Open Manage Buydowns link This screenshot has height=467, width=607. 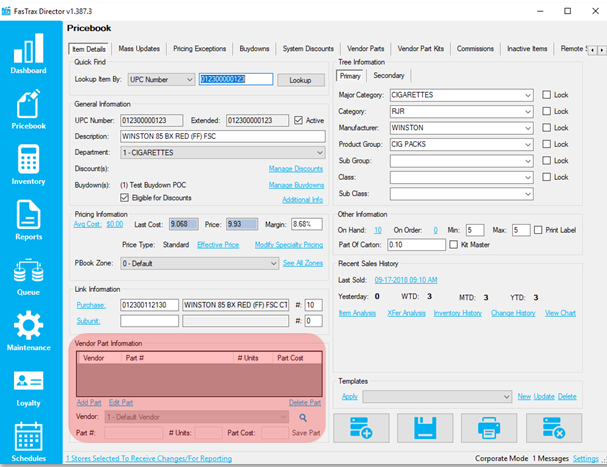tap(296, 185)
